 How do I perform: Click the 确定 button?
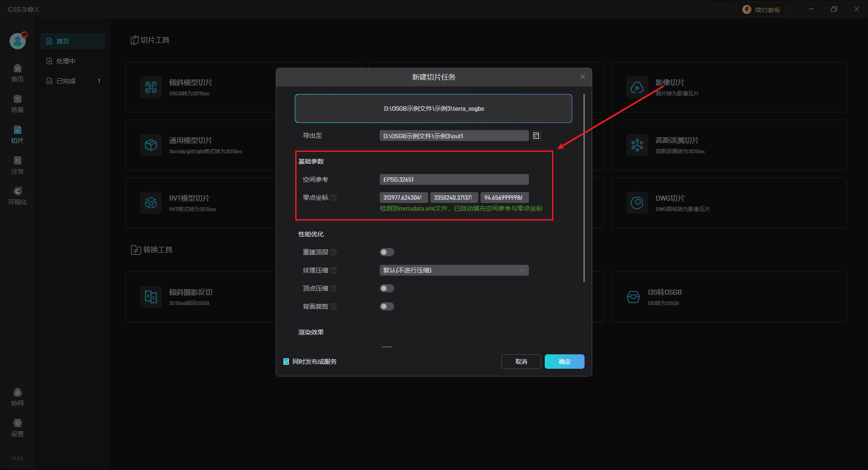pos(564,362)
